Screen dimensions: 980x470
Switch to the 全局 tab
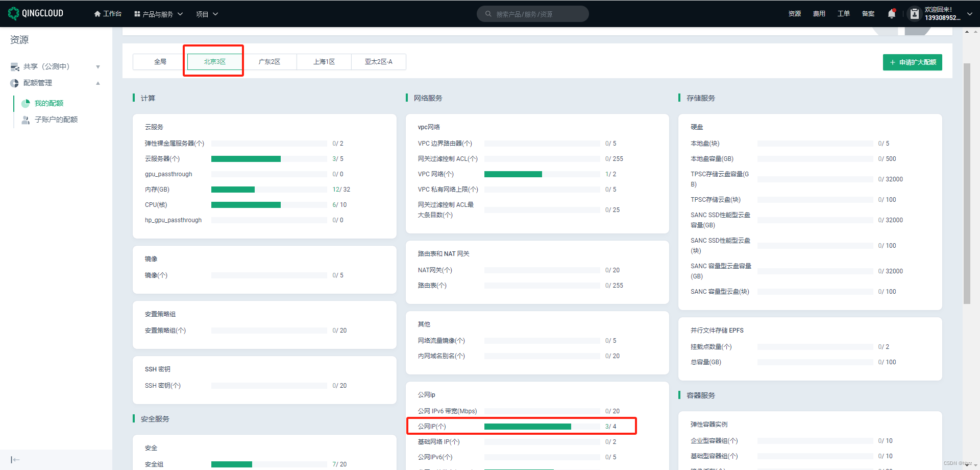[160, 61]
